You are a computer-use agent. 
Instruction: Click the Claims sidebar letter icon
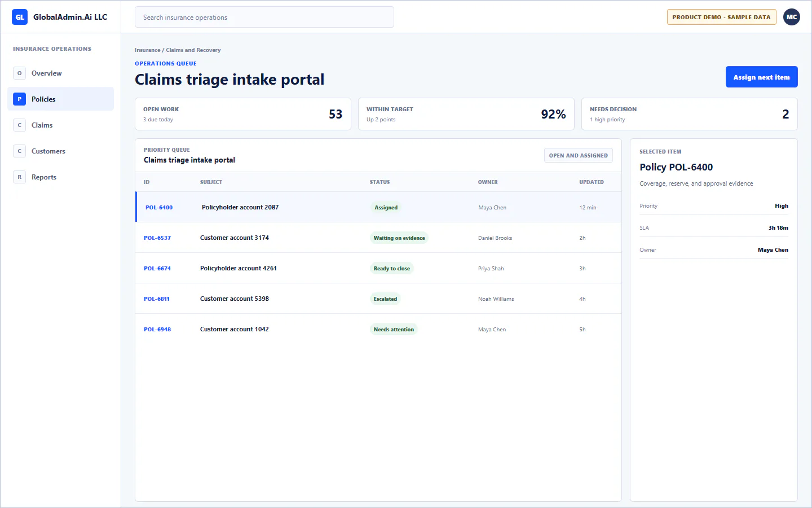point(20,125)
